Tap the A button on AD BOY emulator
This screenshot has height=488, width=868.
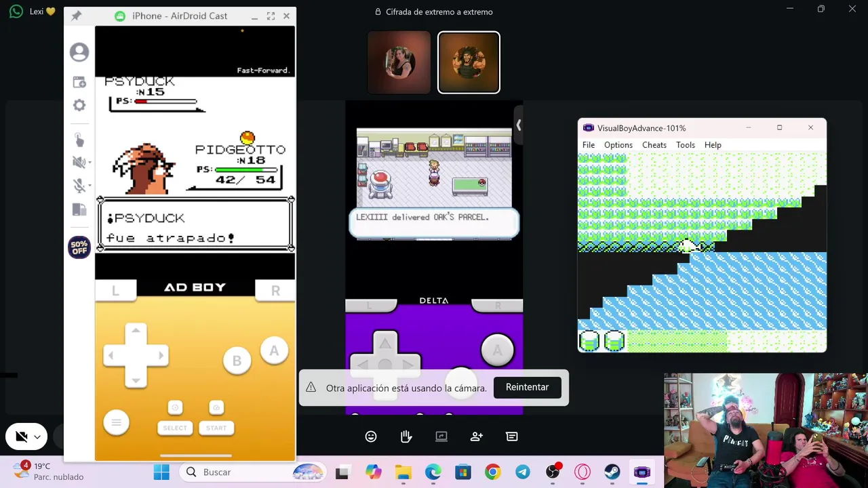[x=274, y=351]
